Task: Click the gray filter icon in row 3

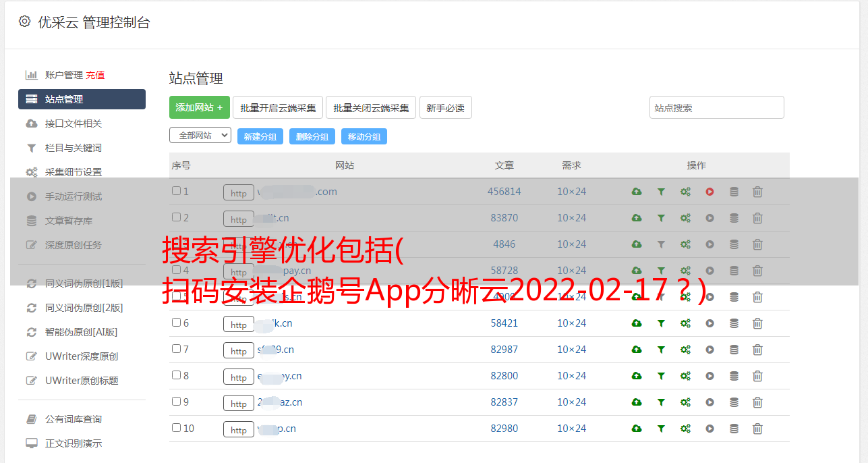Action: [x=661, y=244]
